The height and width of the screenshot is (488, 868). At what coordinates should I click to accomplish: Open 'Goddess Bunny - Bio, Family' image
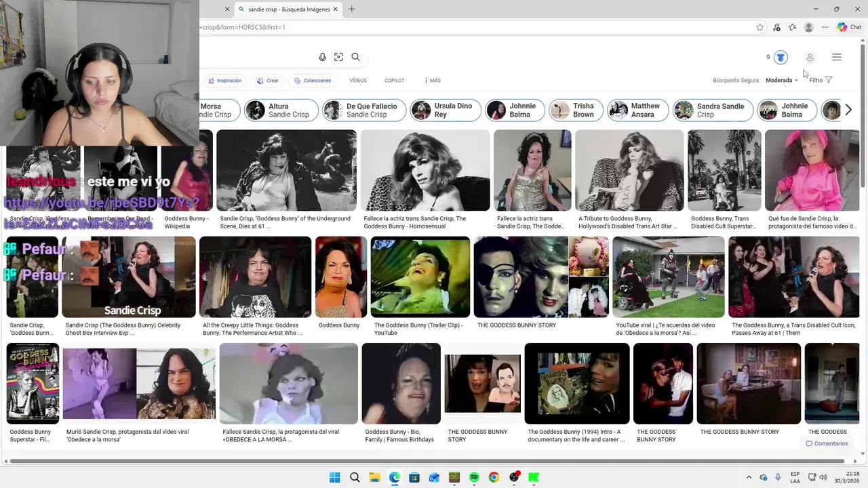[401, 383]
